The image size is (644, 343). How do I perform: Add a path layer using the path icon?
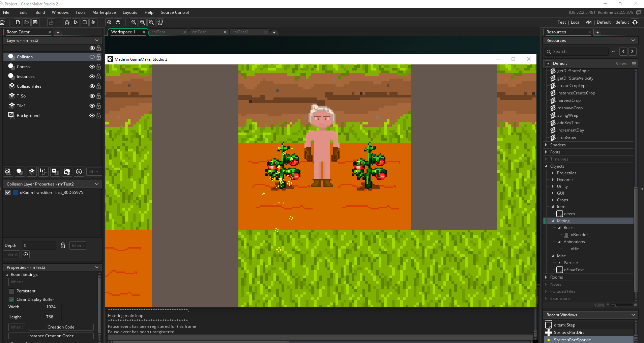click(x=43, y=172)
